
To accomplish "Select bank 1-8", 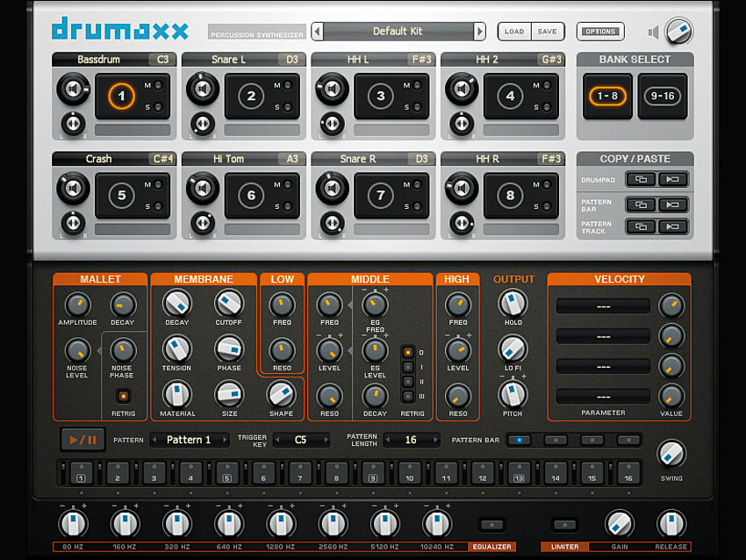I will [607, 96].
